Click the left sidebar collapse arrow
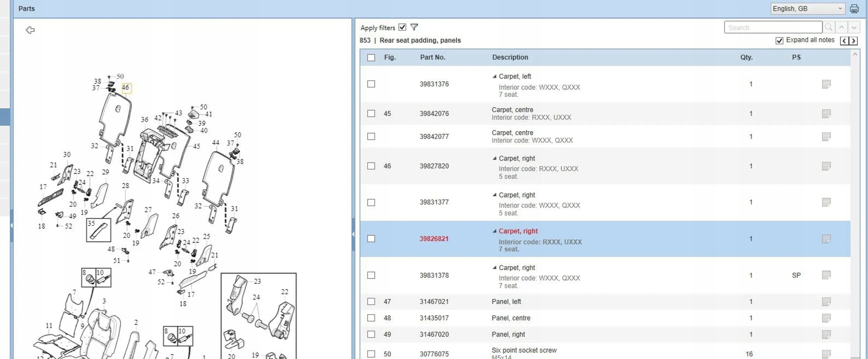The height and width of the screenshot is (359, 868). tap(11, 226)
